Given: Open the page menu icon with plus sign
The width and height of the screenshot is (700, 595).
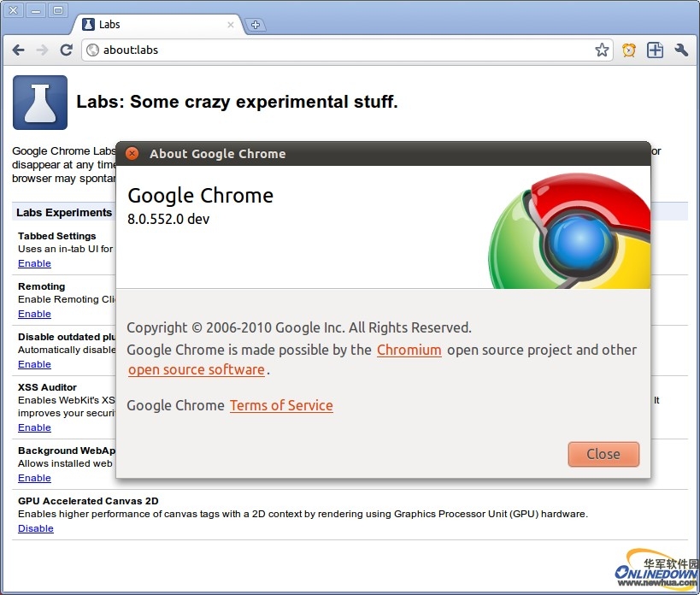Looking at the screenshot, I should click(x=655, y=50).
